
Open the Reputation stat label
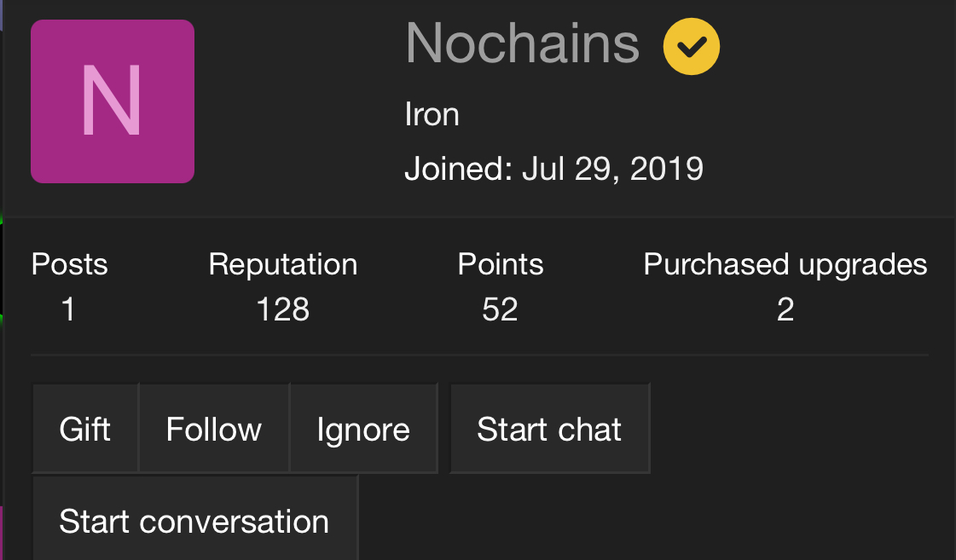pyautogui.click(x=283, y=264)
